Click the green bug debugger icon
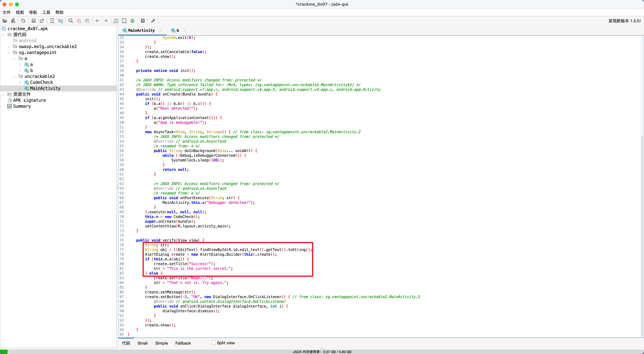This screenshot has width=644, height=354. [133, 21]
